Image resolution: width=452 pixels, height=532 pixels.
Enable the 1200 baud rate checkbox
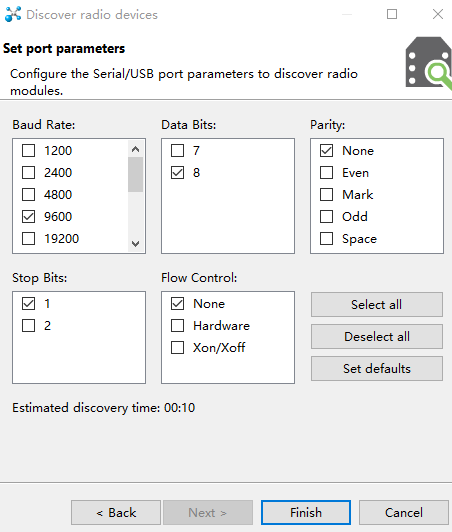tap(29, 151)
